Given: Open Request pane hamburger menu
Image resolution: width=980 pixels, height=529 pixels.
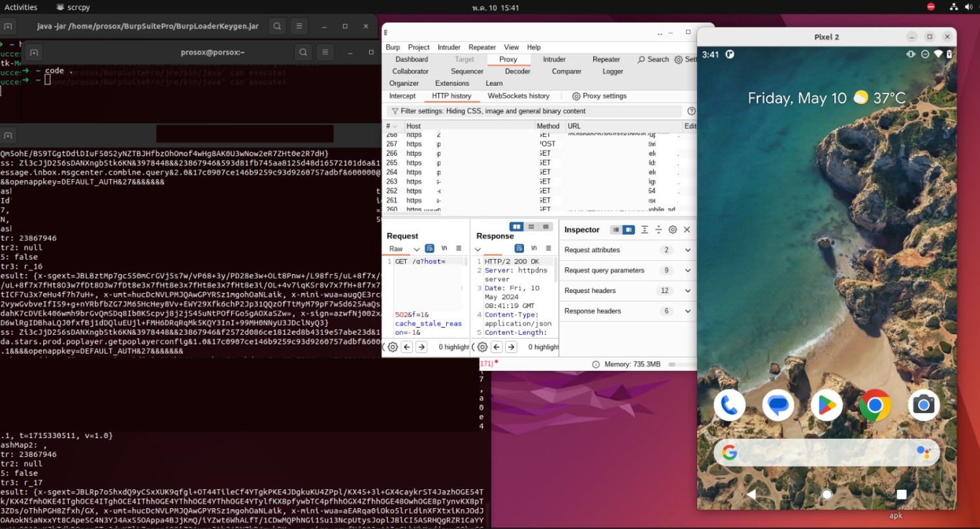Looking at the screenshot, I should tap(459, 248).
